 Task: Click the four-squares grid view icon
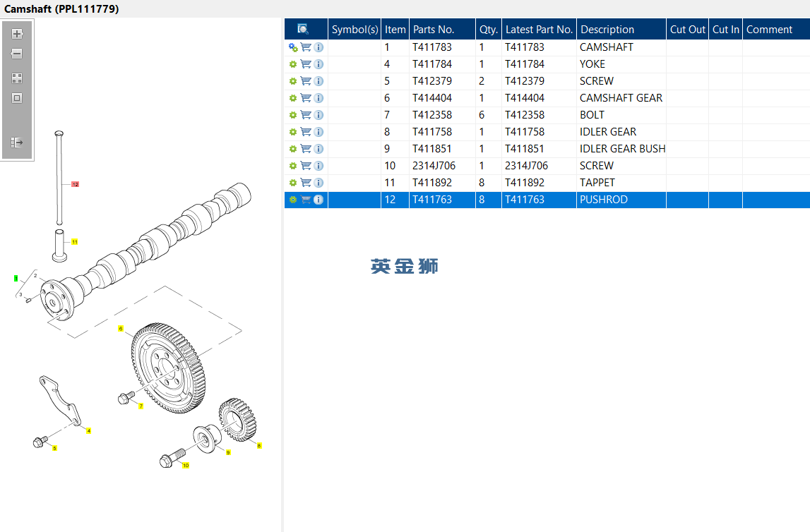17,78
